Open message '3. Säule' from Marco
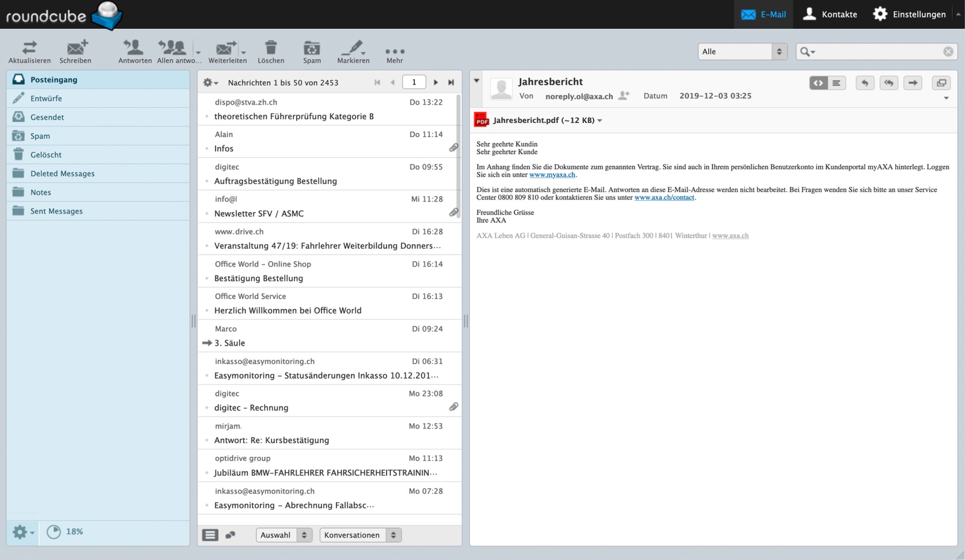 click(329, 336)
